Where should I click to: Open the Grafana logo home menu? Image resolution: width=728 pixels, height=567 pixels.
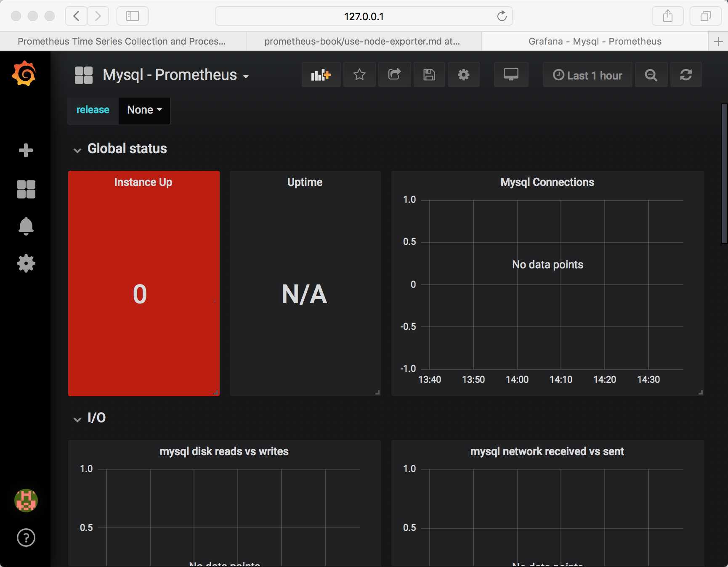[x=24, y=74]
